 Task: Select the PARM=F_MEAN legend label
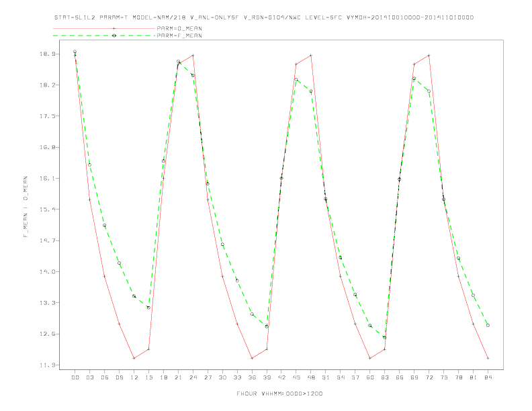(x=179, y=36)
